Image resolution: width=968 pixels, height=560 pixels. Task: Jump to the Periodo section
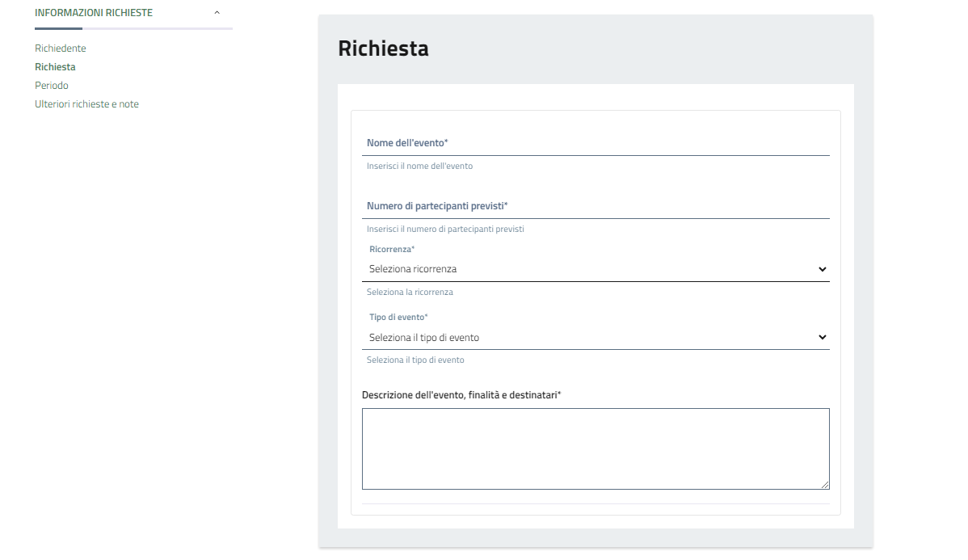[x=52, y=86]
